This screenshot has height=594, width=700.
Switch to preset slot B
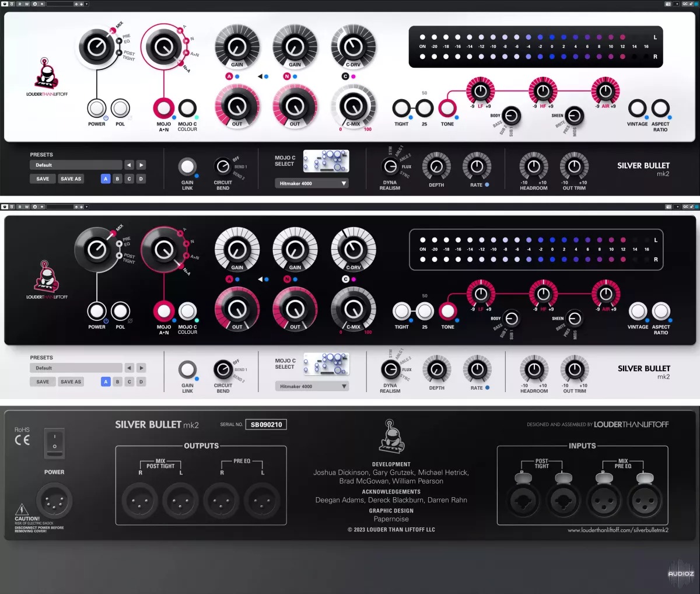point(117,179)
